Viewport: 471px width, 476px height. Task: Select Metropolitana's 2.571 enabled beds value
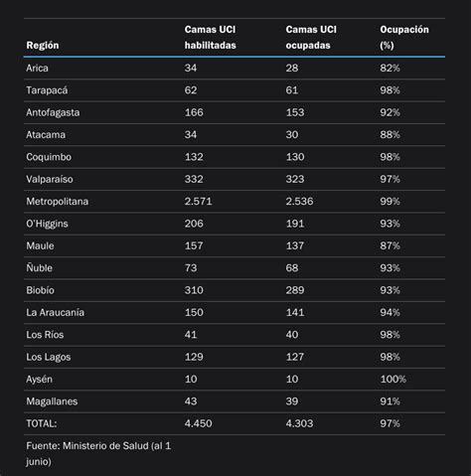198,202
